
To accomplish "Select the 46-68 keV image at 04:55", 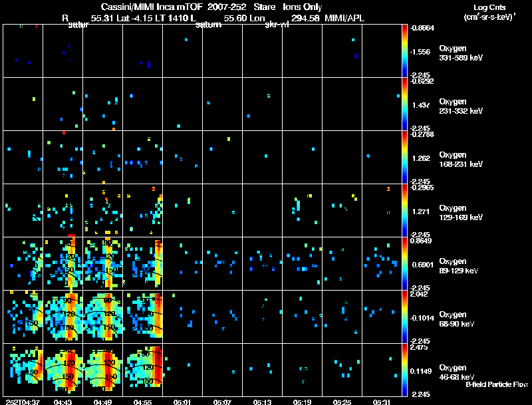I will pyautogui.click(x=142, y=370).
